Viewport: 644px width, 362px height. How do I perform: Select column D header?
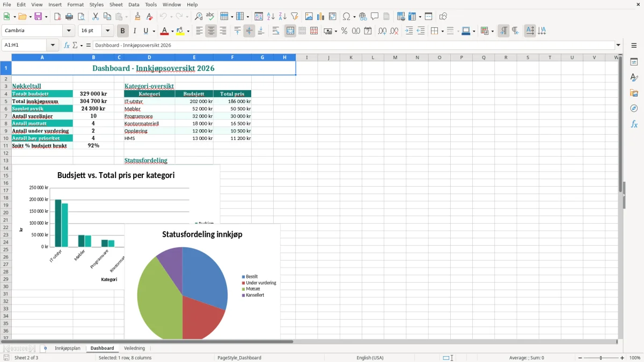click(x=149, y=57)
